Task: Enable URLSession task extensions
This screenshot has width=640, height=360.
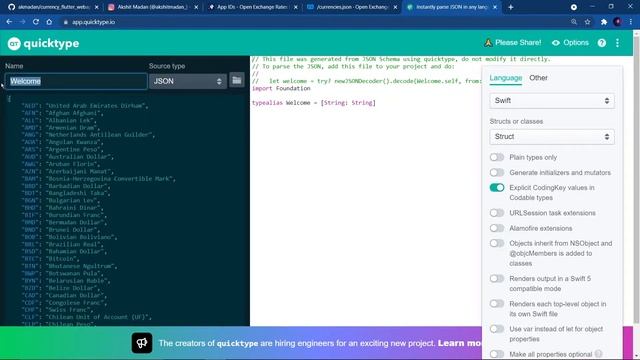Action: (497, 213)
